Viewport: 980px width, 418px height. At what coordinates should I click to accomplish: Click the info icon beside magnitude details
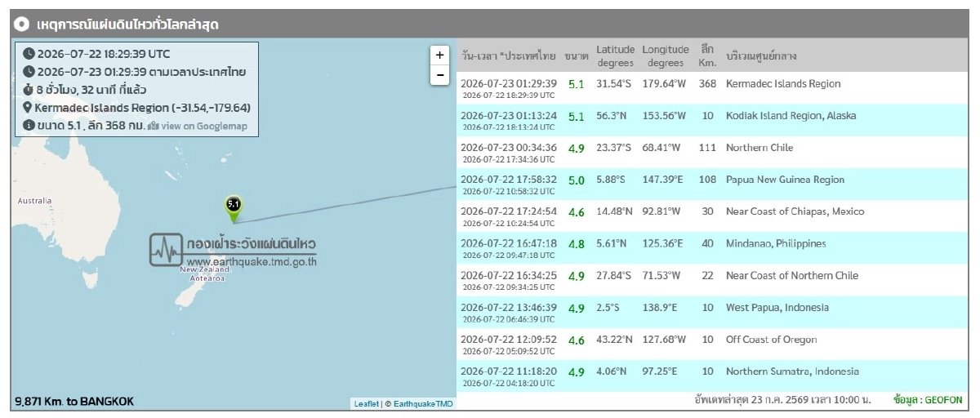(x=29, y=126)
